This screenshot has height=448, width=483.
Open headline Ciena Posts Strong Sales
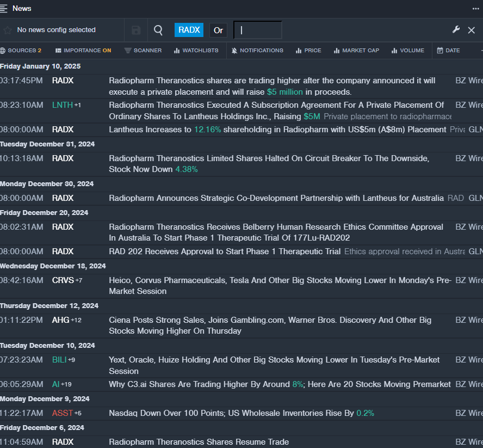270,326
